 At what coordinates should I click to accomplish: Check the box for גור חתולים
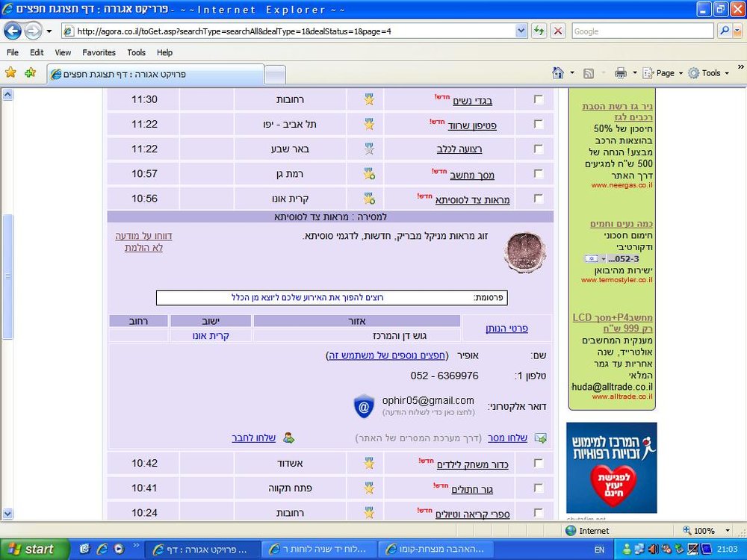coord(539,488)
